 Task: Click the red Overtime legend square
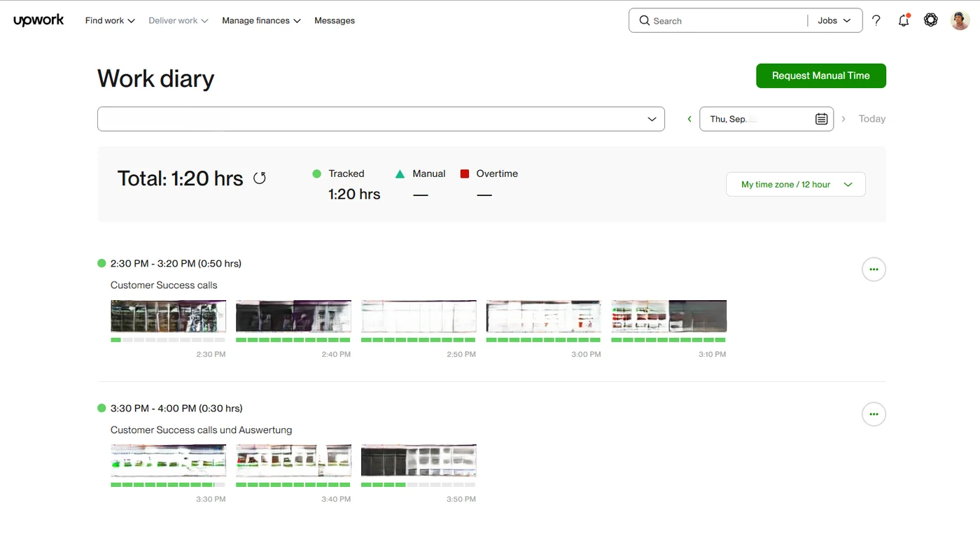coord(464,174)
